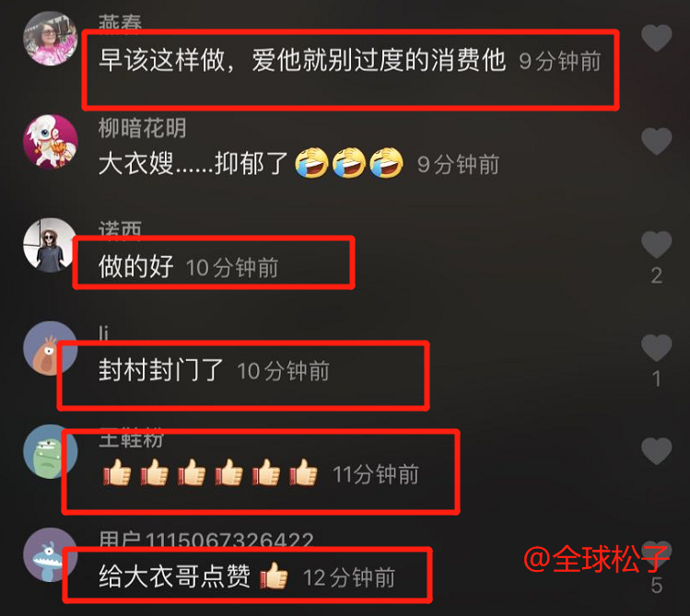This screenshot has width=690, height=616.
Task: Select the 封村封门了 comment
Action: pyautogui.click(x=161, y=370)
